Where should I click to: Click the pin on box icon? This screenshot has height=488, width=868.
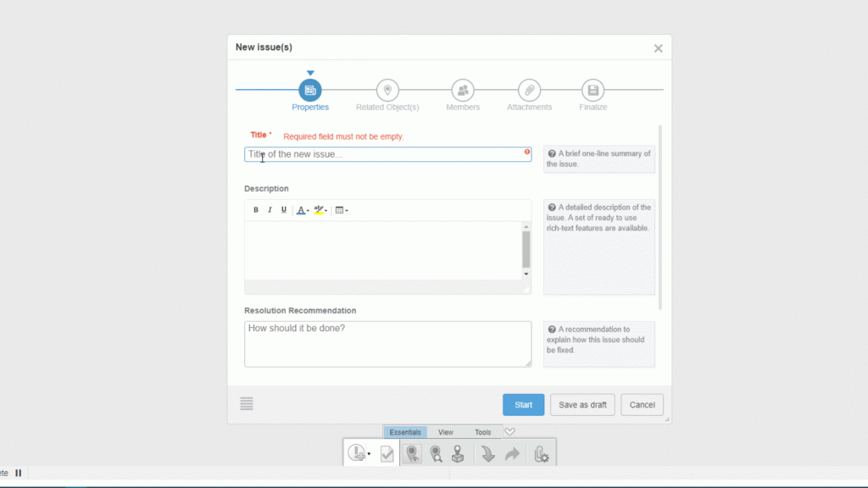[x=458, y=455]
